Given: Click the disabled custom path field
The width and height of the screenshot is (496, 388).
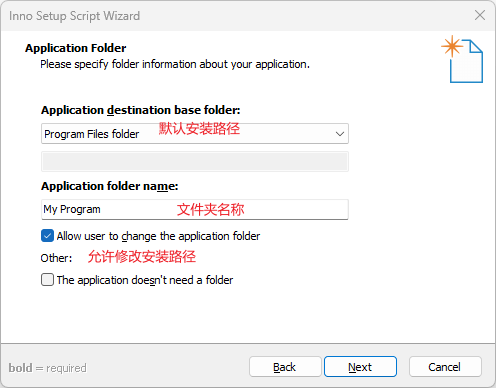Looking at the screenshot, I should 195,162.
